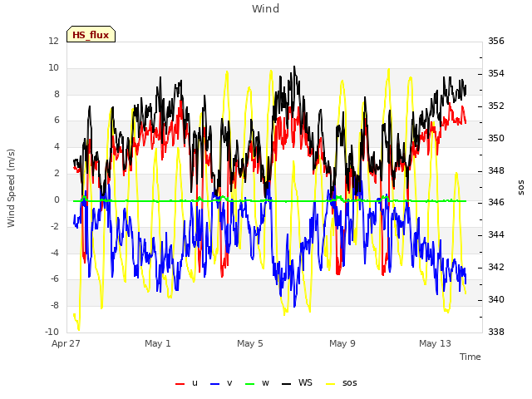Click the 350 tick on the right axis

tap(496, 139)
